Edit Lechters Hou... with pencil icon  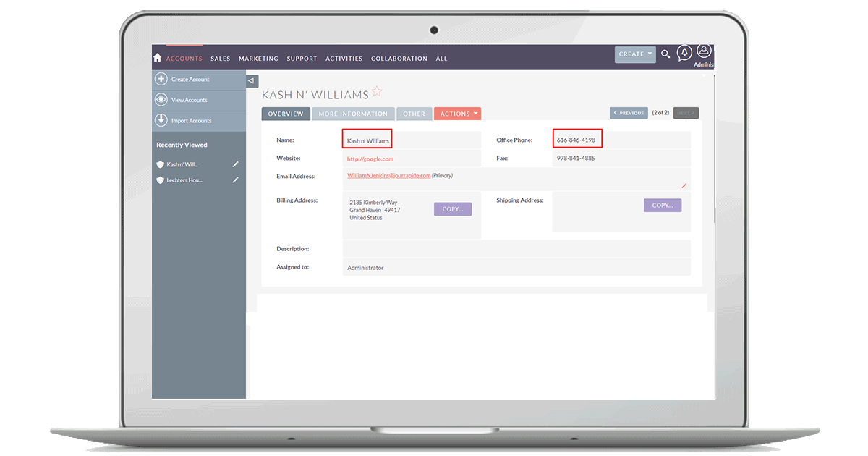235,180
